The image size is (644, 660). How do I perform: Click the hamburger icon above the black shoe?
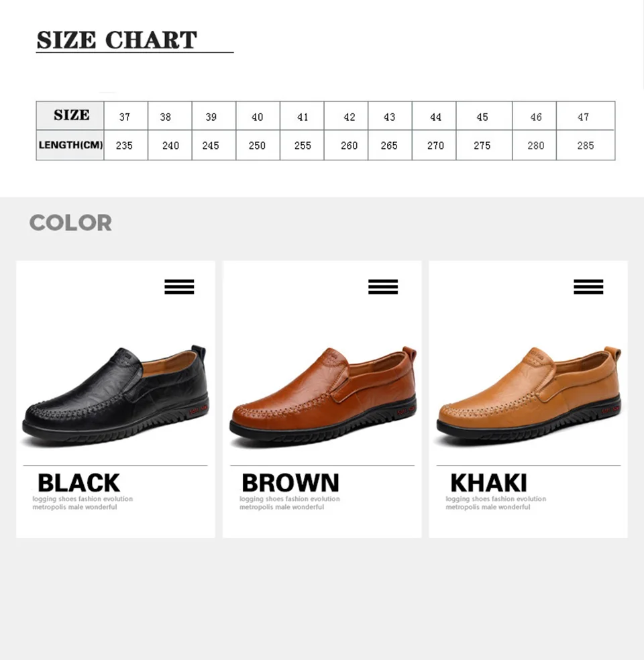179,287
